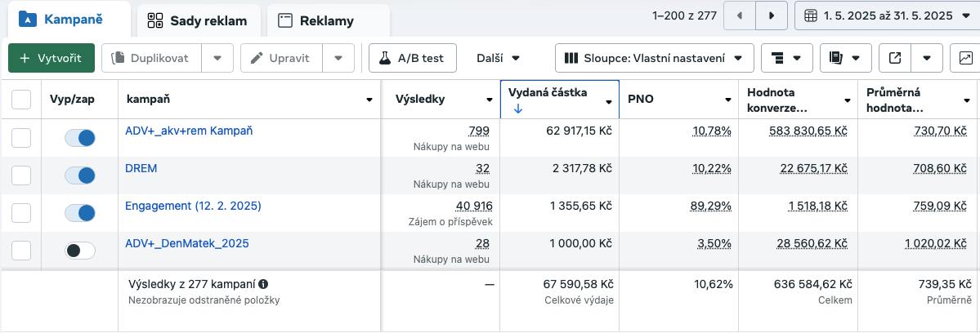Sort by the Vydaná částka column header
980x333 pixels.
click(x=548, y=93)
